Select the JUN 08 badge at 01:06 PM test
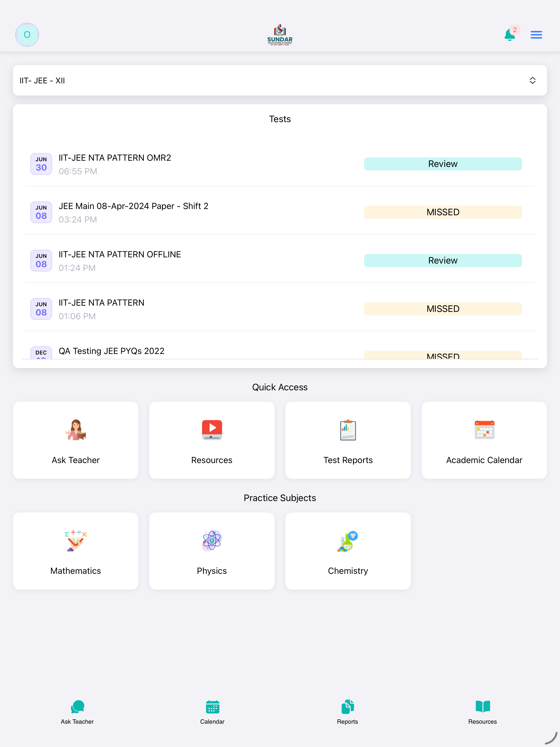 [41, 309]
